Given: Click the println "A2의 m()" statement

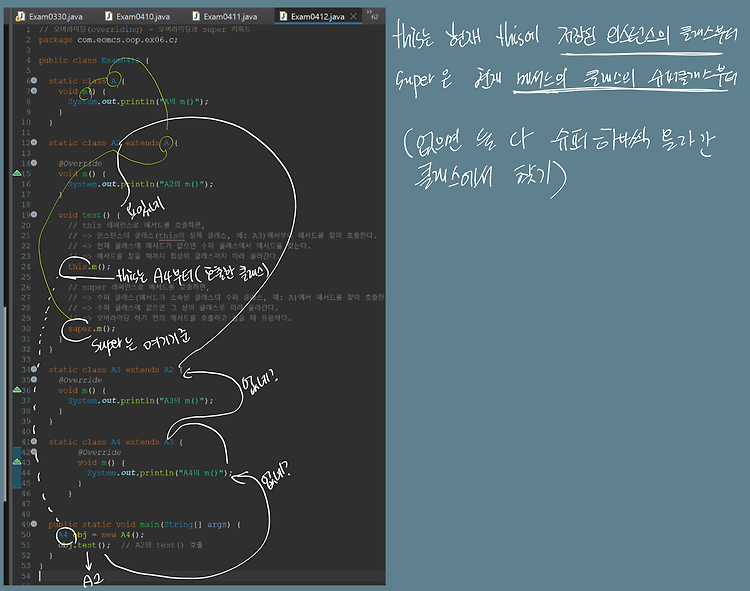Looking at the screenshot, I should [140, 184].
